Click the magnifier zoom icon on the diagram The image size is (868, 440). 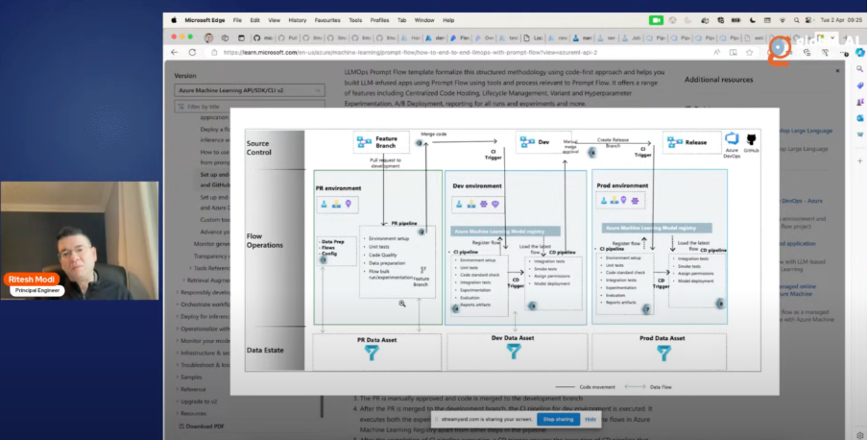click(x=403, y=303)
